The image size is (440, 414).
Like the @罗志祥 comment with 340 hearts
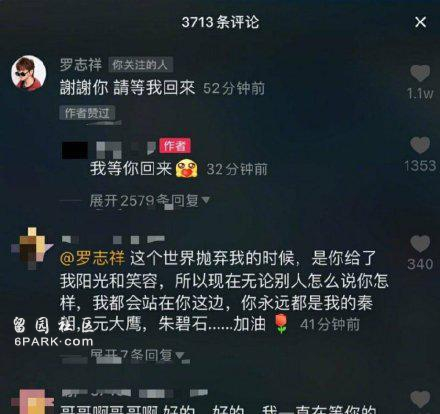[x=420, y=243]
